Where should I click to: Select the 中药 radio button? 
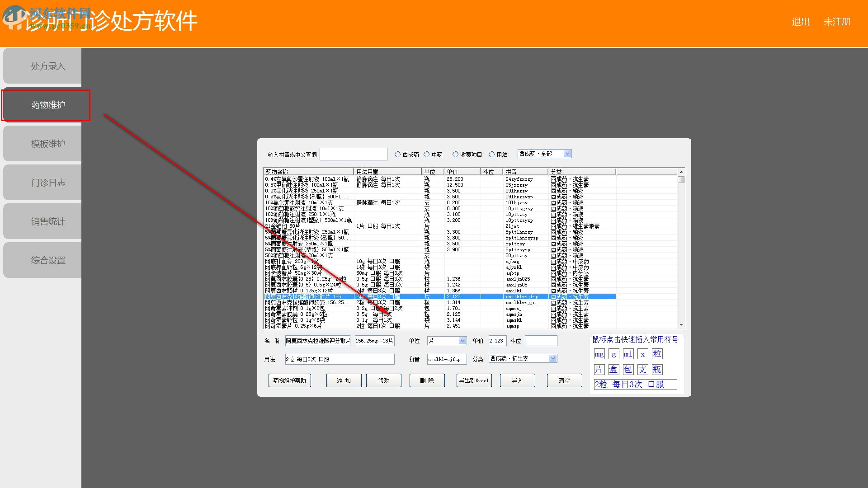427,155
